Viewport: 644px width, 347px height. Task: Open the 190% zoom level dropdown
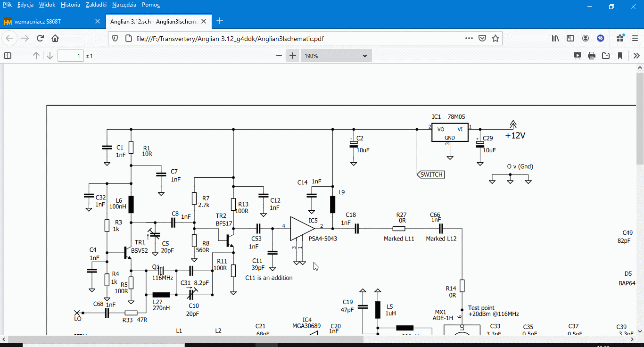336,56
